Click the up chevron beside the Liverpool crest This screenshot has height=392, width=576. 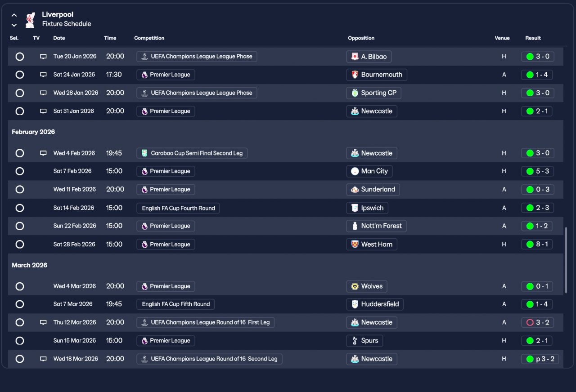14,15
